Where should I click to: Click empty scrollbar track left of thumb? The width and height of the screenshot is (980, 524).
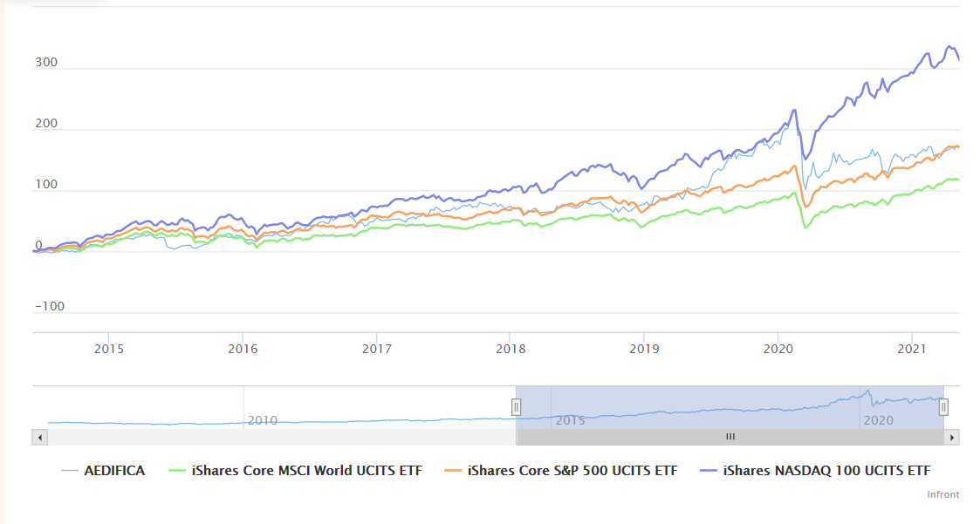(281, 437)
